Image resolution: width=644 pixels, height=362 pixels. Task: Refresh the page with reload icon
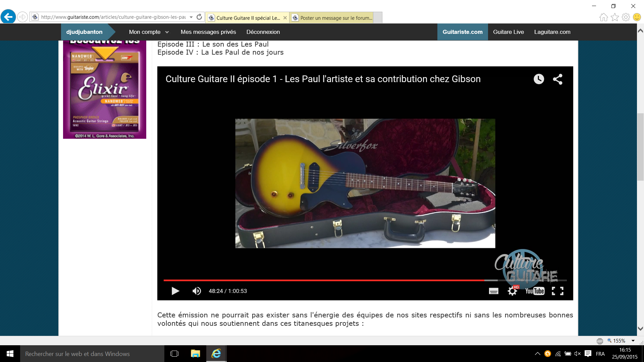click(x=199, y=17)
